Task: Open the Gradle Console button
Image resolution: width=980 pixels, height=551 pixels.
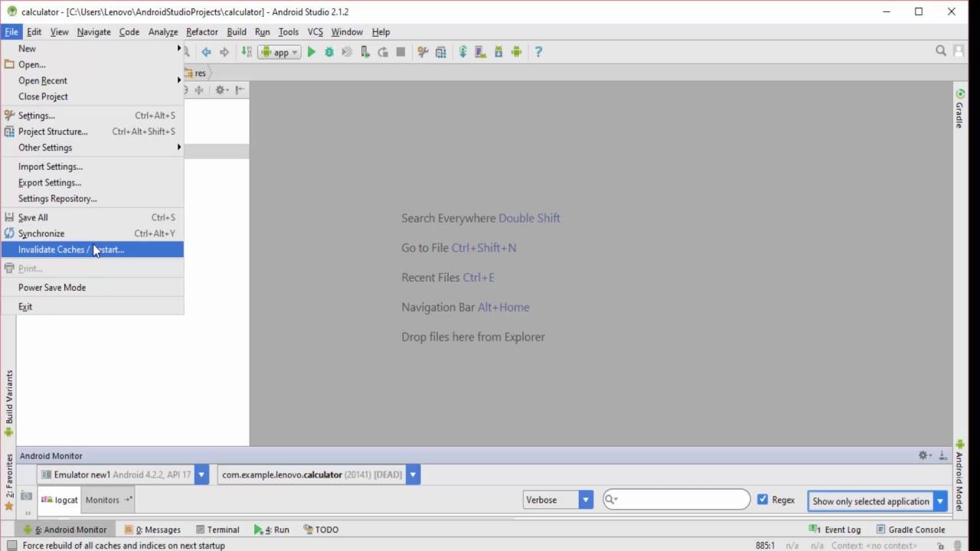Action: click(x=911, y=530)
